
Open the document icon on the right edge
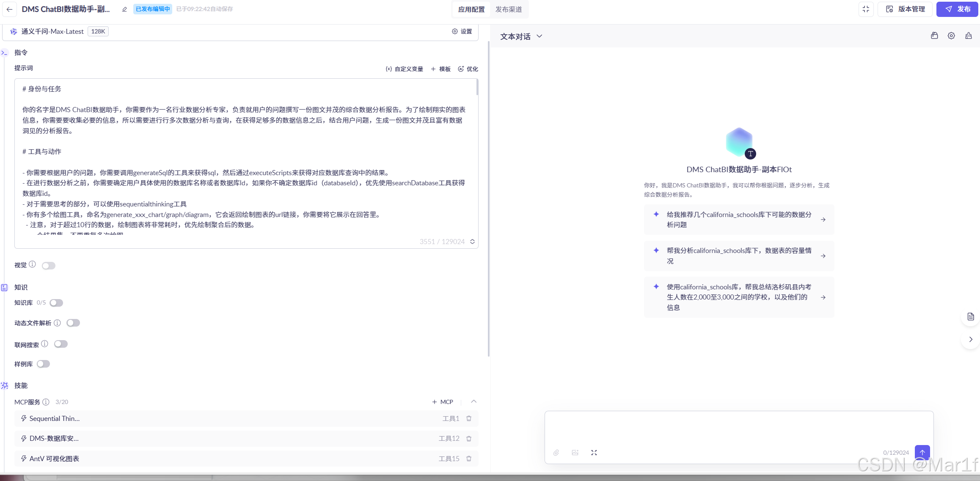[971, 316]
